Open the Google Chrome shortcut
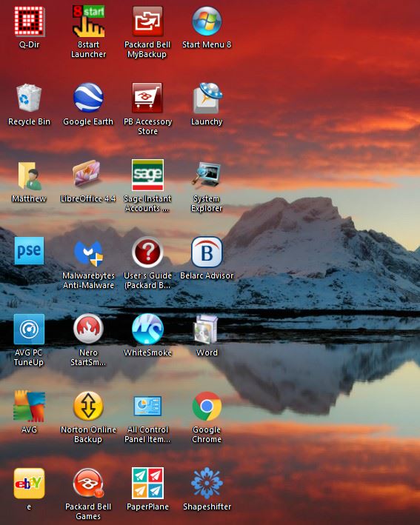420x525 pixels. [207, 406]
